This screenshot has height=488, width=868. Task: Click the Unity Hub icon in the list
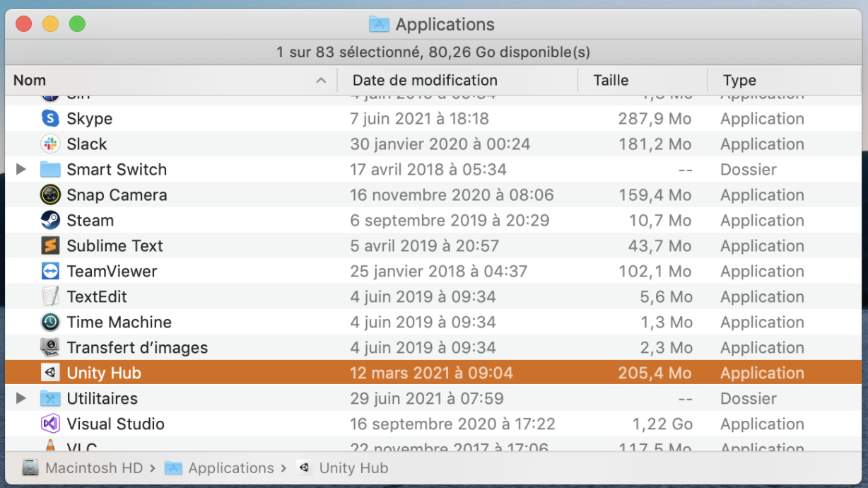[x=50, y=373]
